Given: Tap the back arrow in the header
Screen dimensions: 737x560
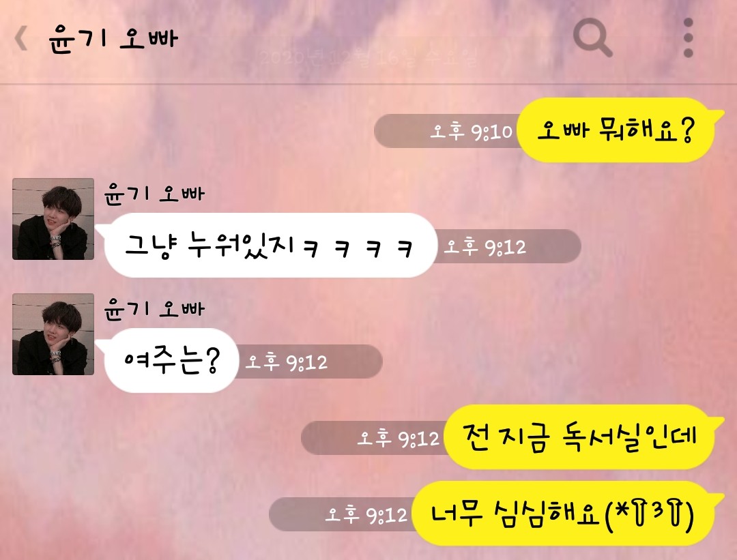Looking at the screenshot, I should [20, 38].
